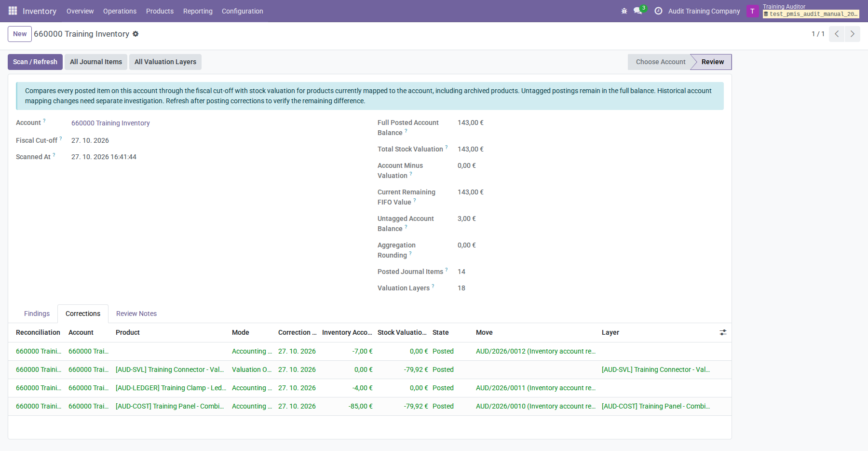Show help tooltip for Valuation Layers

(x=433, y=286)
